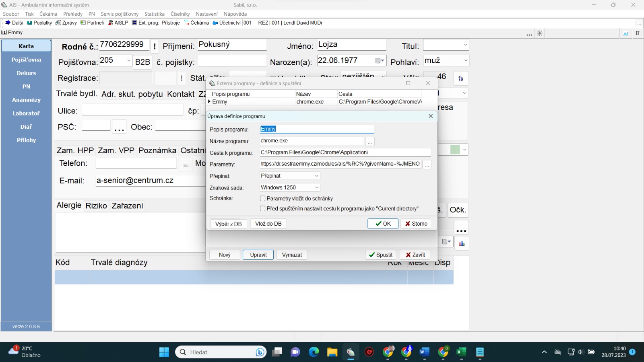644x362 pixels.
Task: Click the phone icon next to Telefon field
Action: [x=186, y=165]
